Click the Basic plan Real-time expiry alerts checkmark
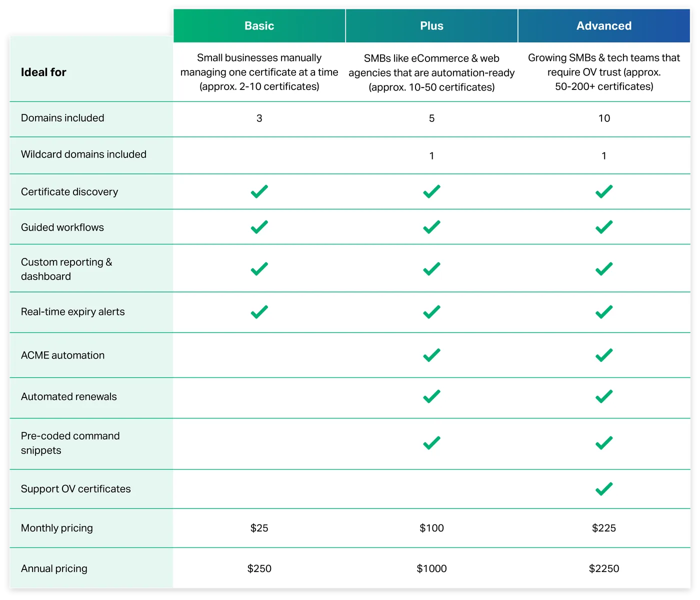Viewport: 700px width, 600px height. point(259,311)
